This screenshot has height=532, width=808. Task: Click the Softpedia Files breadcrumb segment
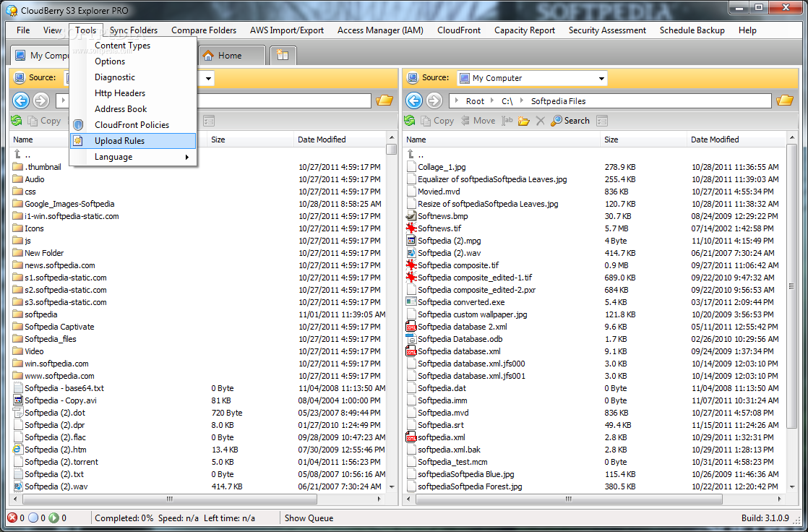click(558, 101)
